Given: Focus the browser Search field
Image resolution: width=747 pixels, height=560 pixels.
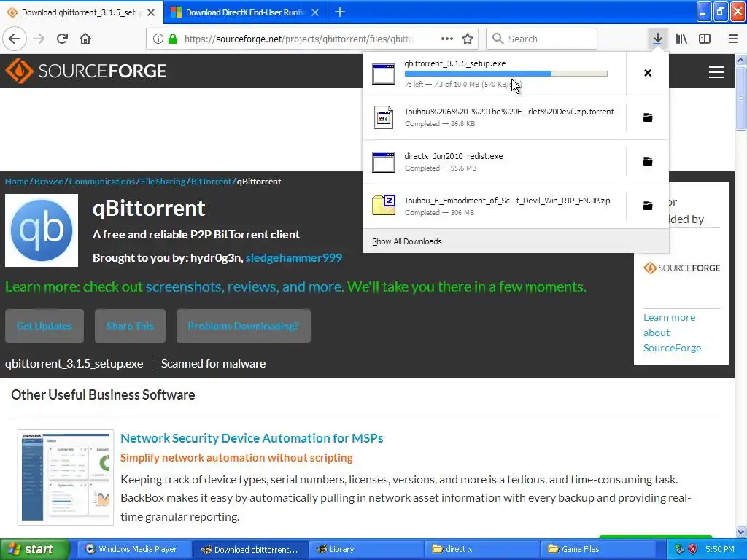Looking at the screenshot, I should (x=542, y=39).
